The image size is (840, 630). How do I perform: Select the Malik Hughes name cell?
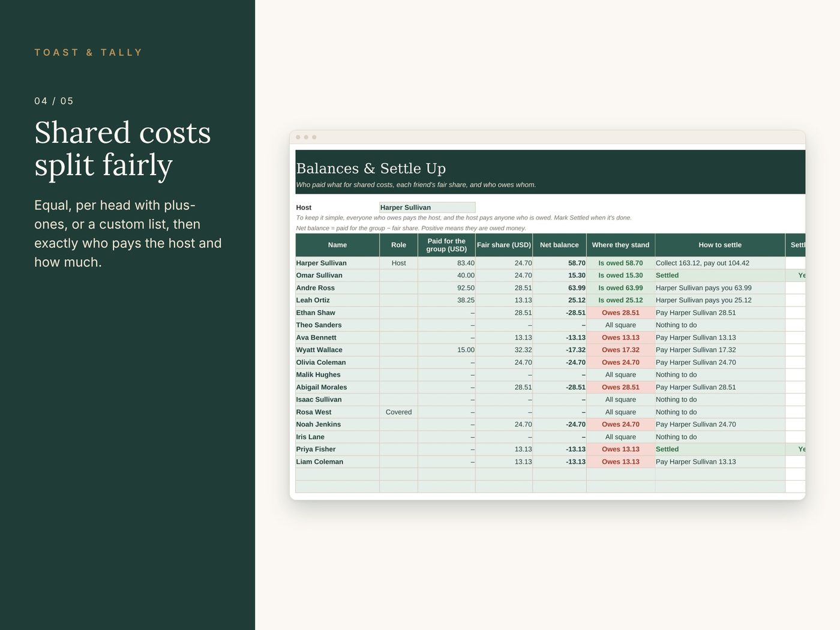pos(337,375)
